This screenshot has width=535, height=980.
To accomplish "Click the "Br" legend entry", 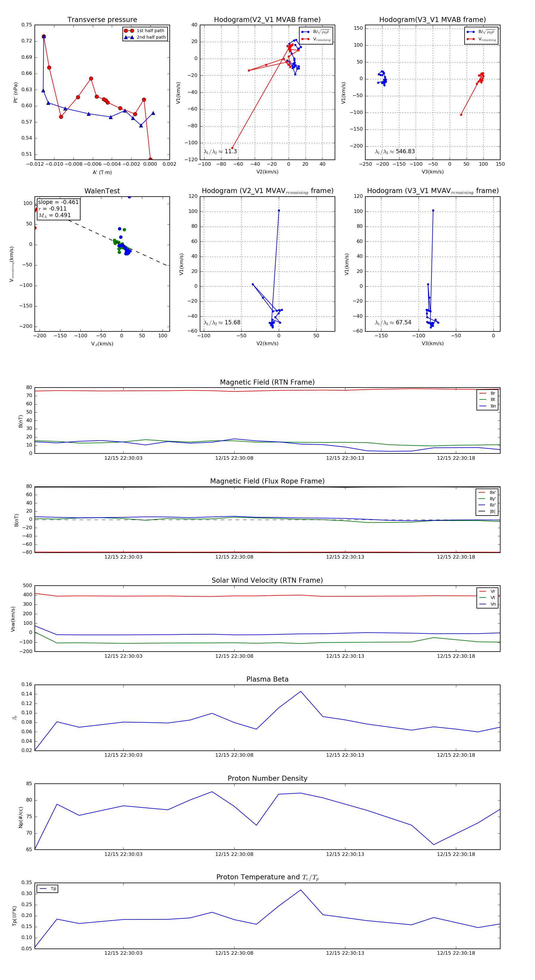I will [x=488, y=393].
